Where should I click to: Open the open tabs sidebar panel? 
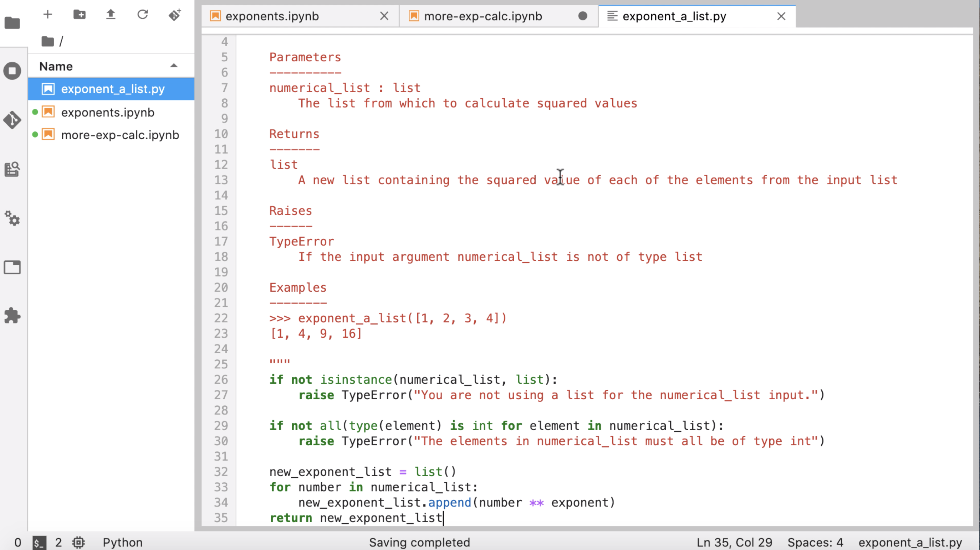coord(12,268)
